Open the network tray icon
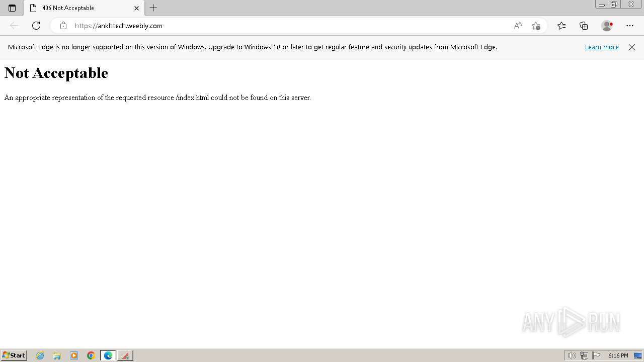 tap(584, 355)
